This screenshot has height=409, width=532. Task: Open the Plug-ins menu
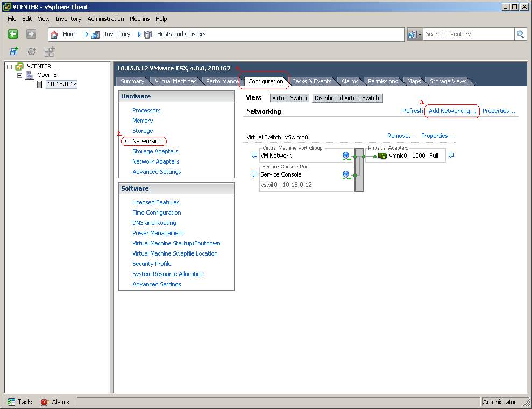coord(139,19)
